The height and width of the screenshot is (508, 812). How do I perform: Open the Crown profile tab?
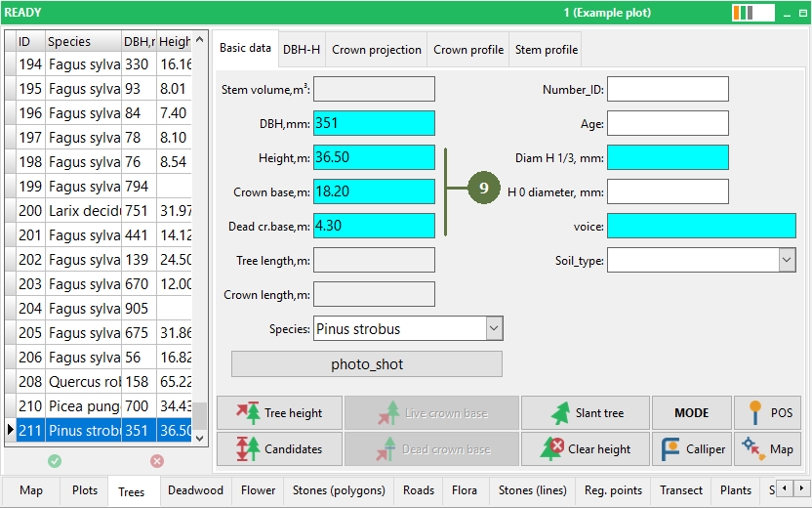coord(468,50)
